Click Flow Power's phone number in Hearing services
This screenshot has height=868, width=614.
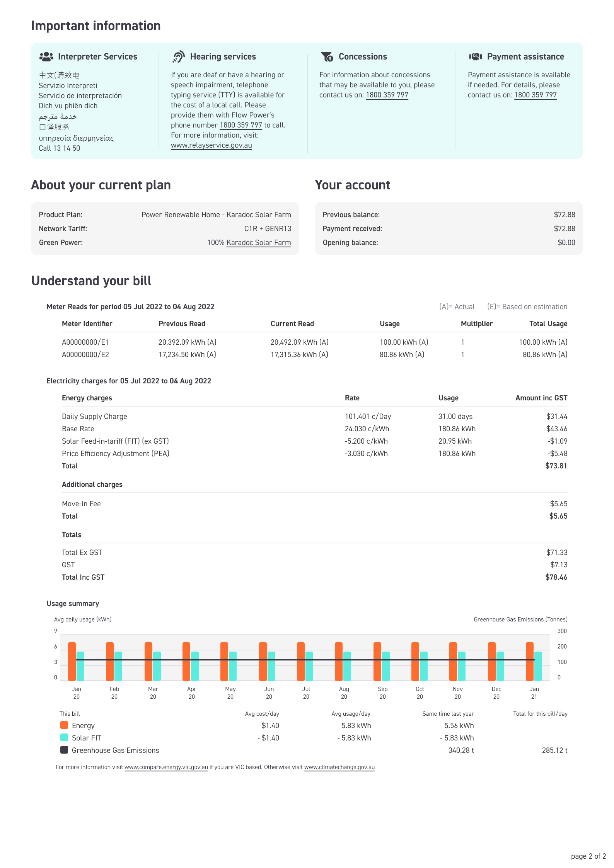(241, 125)
